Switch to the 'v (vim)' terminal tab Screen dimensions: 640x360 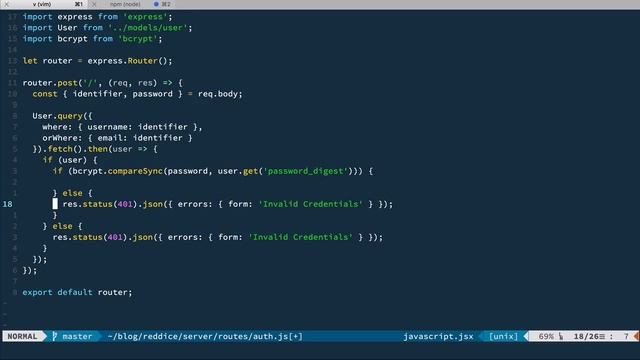coord(42,4)
